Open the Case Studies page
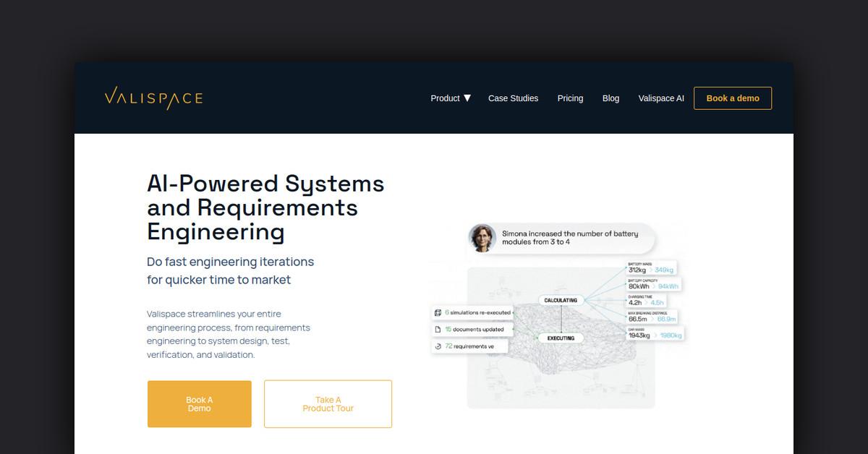This screenshot has width=868, height=454. tap(513, 98)
